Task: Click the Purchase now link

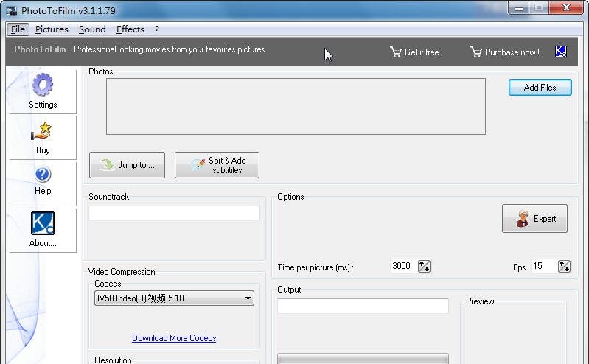Action: (x=512, y=52)
